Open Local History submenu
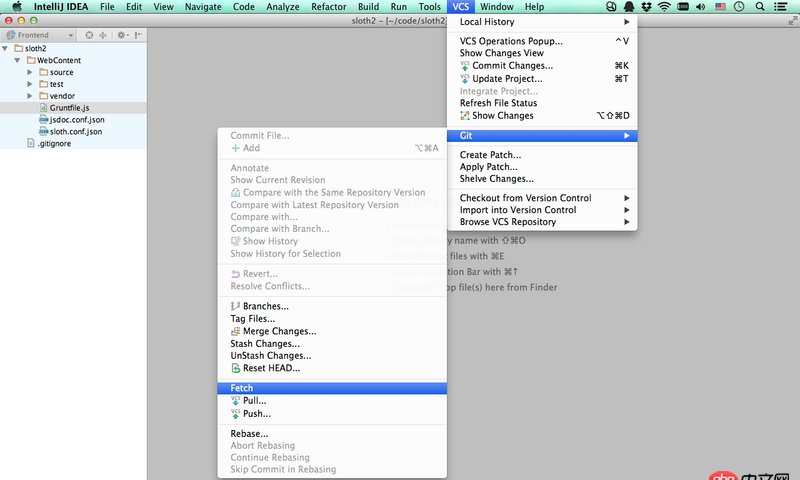The width and height of the screenshot is (800, 480). (x=542, y=22)
